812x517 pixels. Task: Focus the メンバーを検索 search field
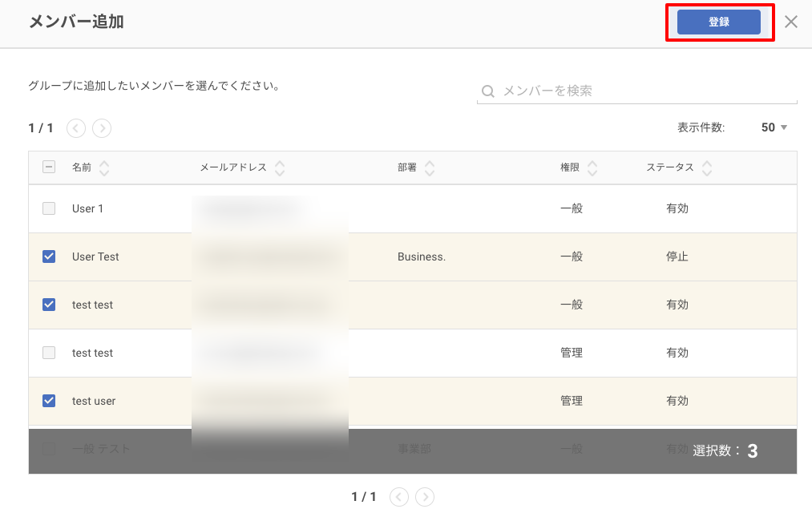click(636, 91)
